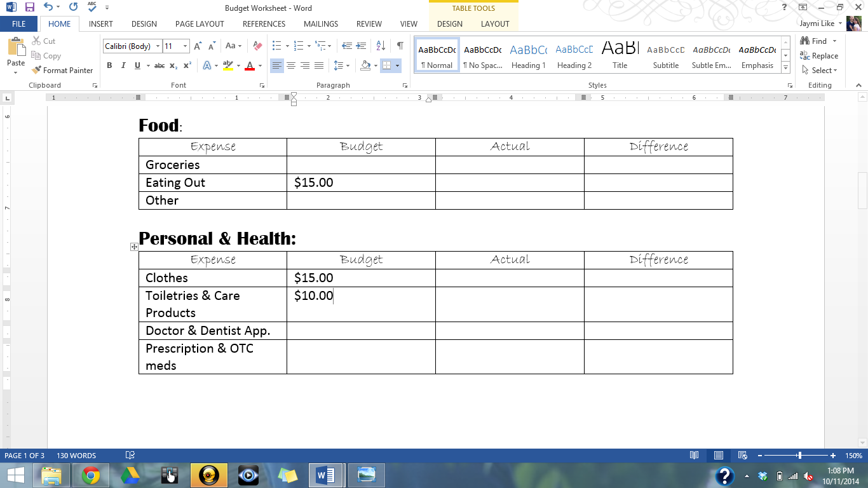Screen dimensions: 868x488
Task: Switch to the TABLE TOOLS LAYOUT tab
Action: coord(495,24)
